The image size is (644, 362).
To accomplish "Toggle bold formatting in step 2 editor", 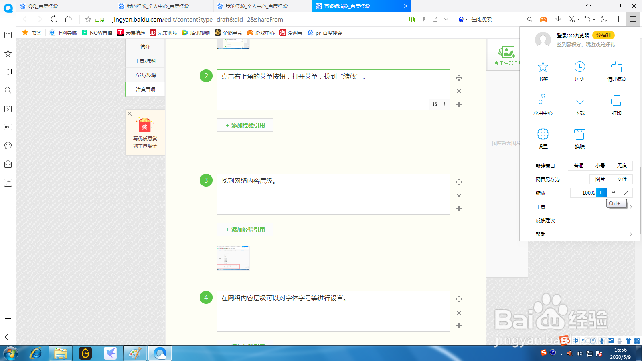I will [x=434, y=104].
